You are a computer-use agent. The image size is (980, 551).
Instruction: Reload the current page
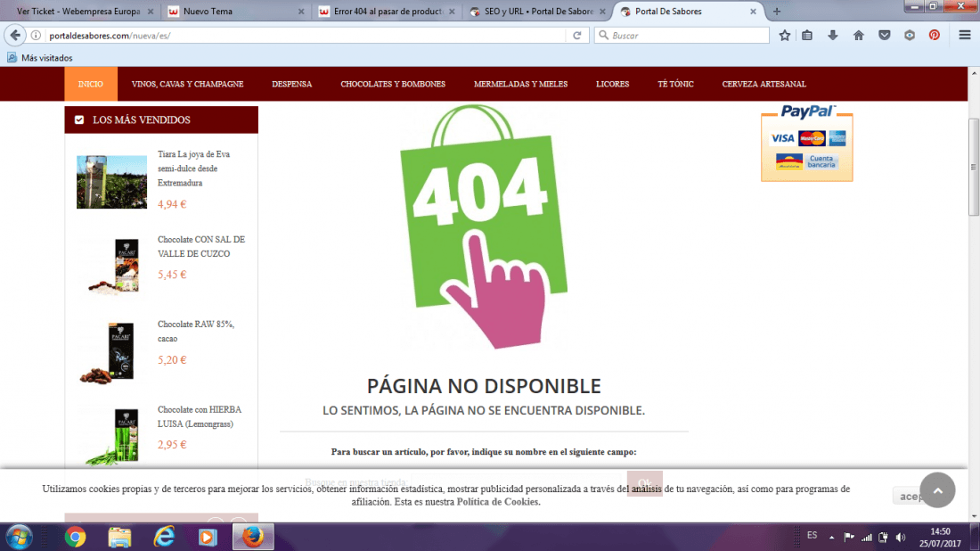(577, 36)
